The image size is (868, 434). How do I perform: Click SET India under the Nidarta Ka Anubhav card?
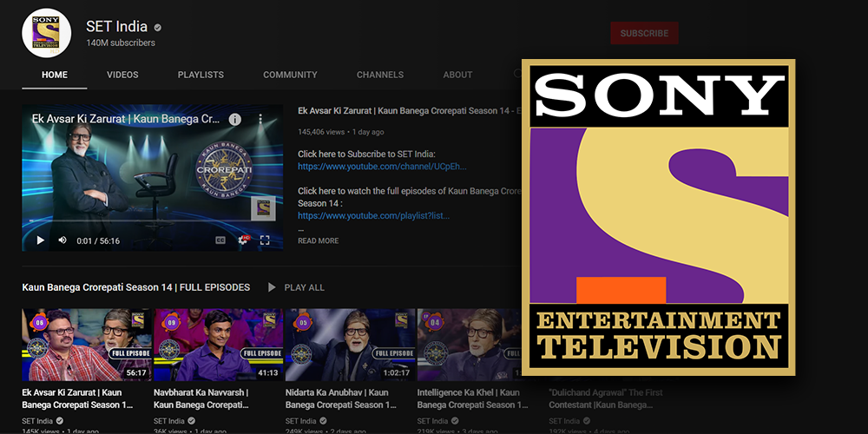pos(301,421)
